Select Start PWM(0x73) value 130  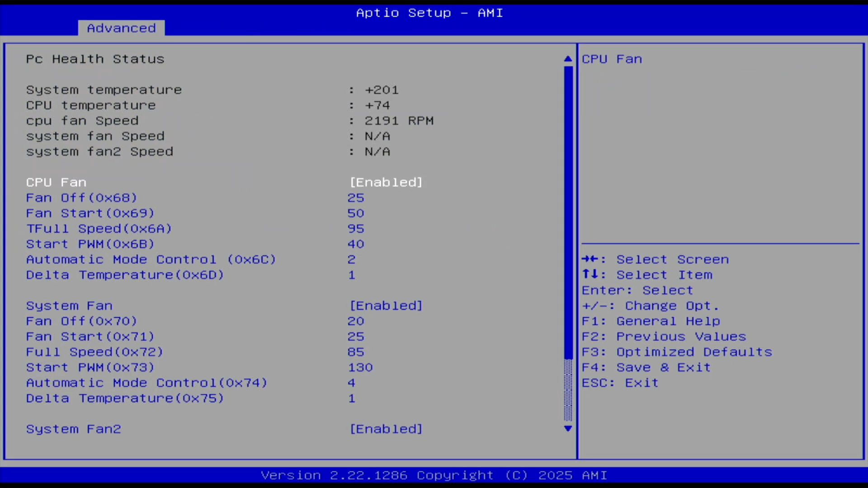click(360, 367)
